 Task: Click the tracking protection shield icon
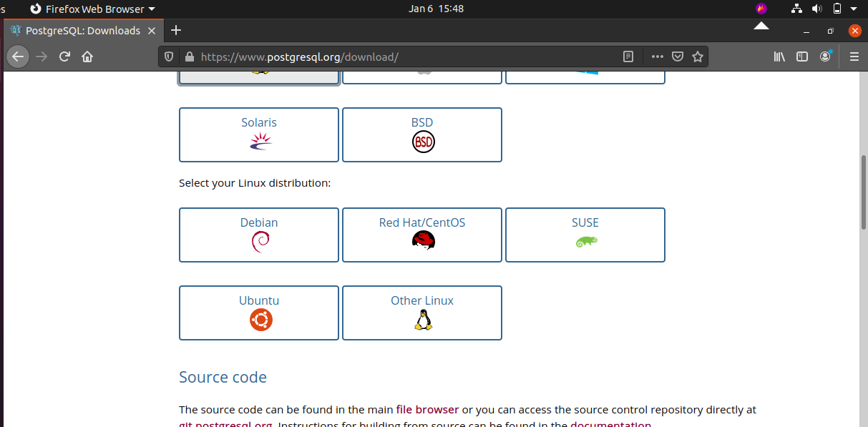coord(169,57)
